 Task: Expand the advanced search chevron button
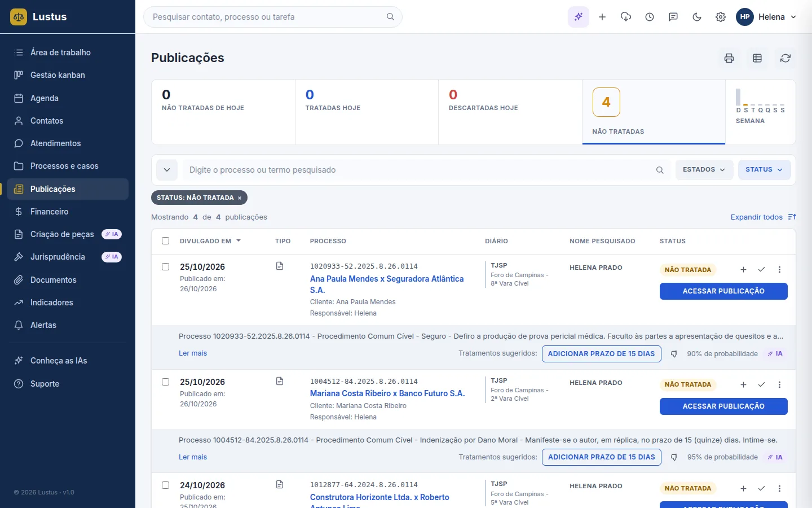167,170
